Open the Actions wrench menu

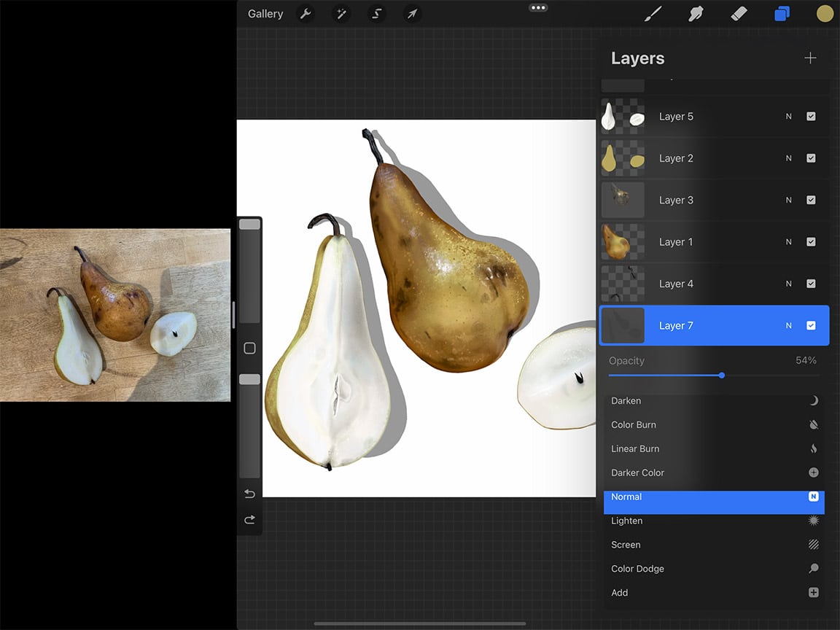coord(306,13)
